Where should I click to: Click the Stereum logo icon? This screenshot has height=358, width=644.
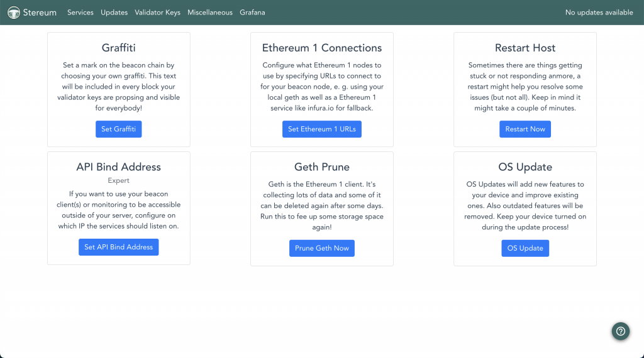tap(14, 13)
